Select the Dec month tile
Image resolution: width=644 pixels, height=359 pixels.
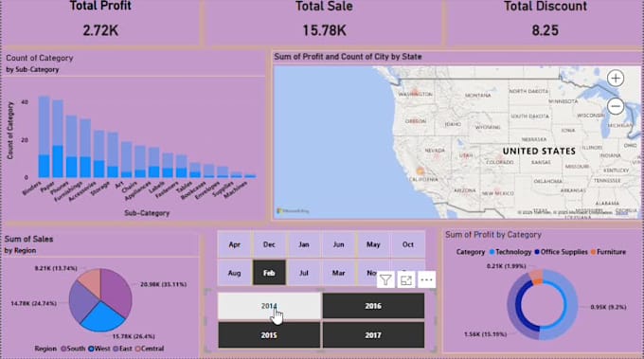[269, 244]
